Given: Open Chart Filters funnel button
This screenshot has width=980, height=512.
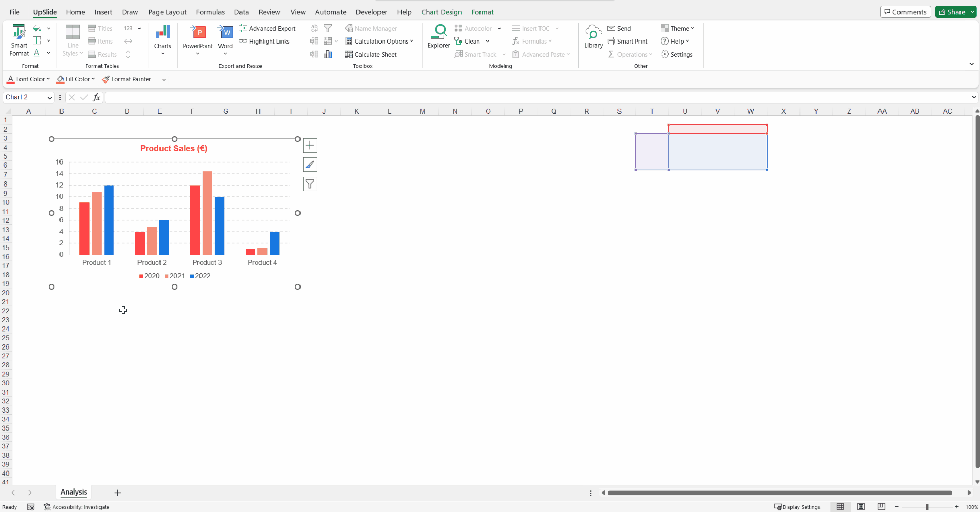Looking at the screenshot, I should pyautogui.click(x=310, y=184).
